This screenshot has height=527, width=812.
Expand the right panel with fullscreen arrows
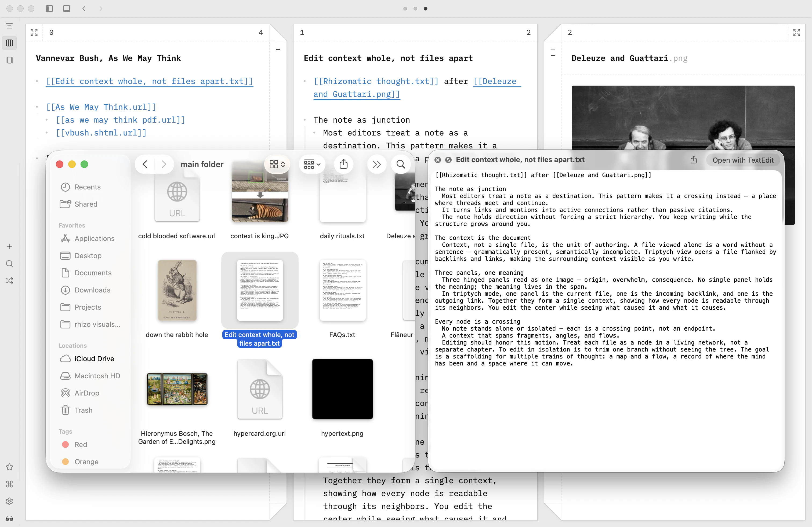pos(797,32)
